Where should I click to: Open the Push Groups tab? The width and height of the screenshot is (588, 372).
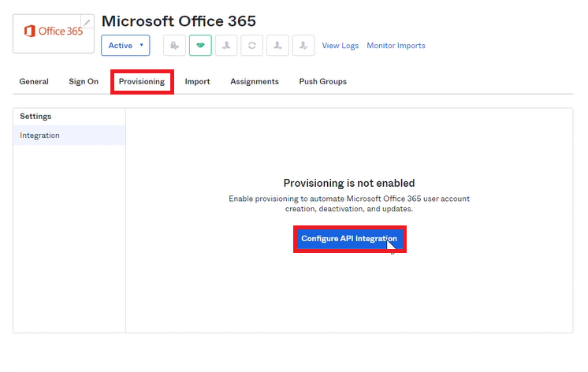pyautogui.click(x=323, y=81)
